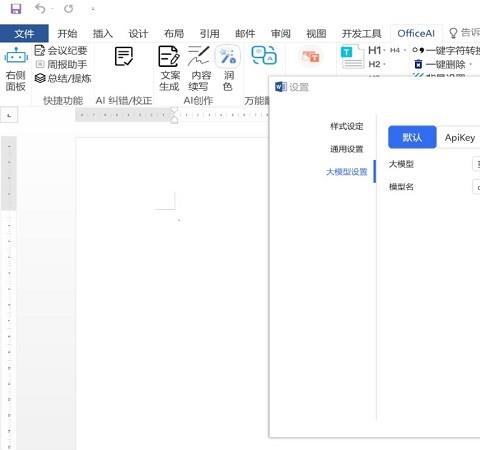
Task: Apply the H2 heading style
Action: point(374,64)
